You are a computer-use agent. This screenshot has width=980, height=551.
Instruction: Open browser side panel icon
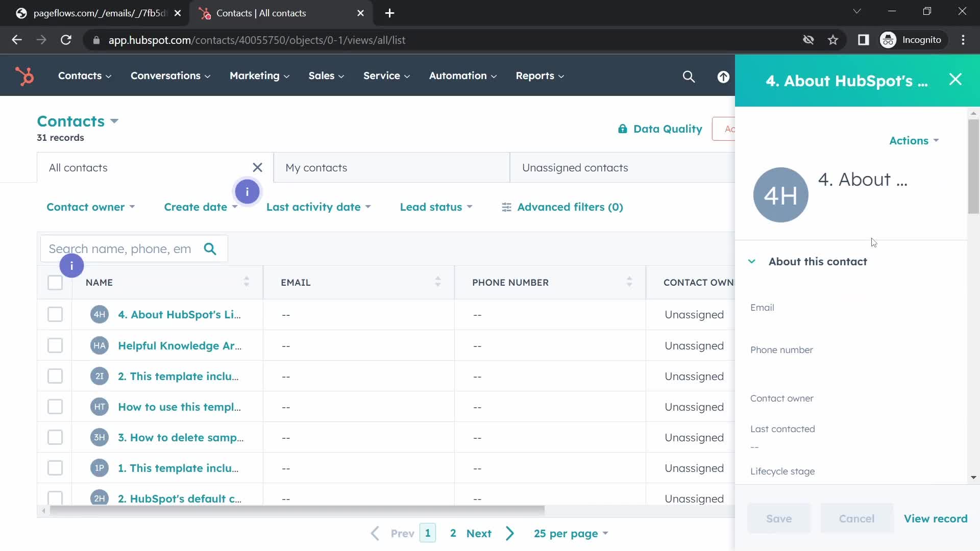(x=863, y=40)
